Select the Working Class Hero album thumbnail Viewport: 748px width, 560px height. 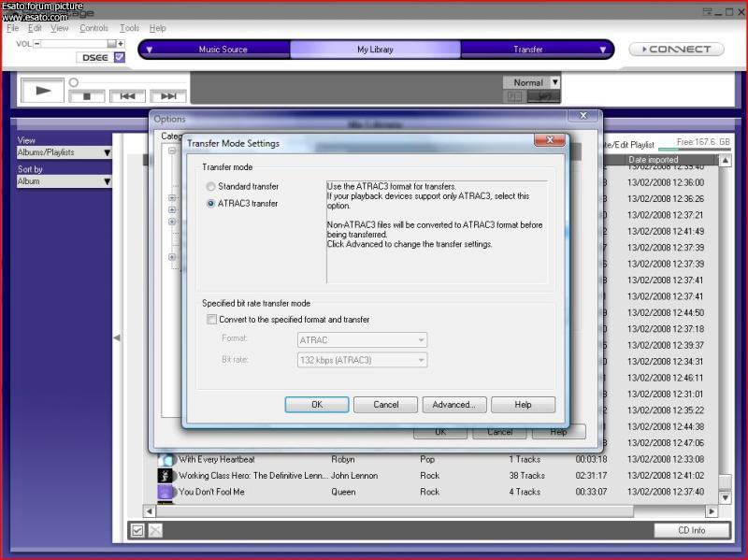click(x=165, y=476)
